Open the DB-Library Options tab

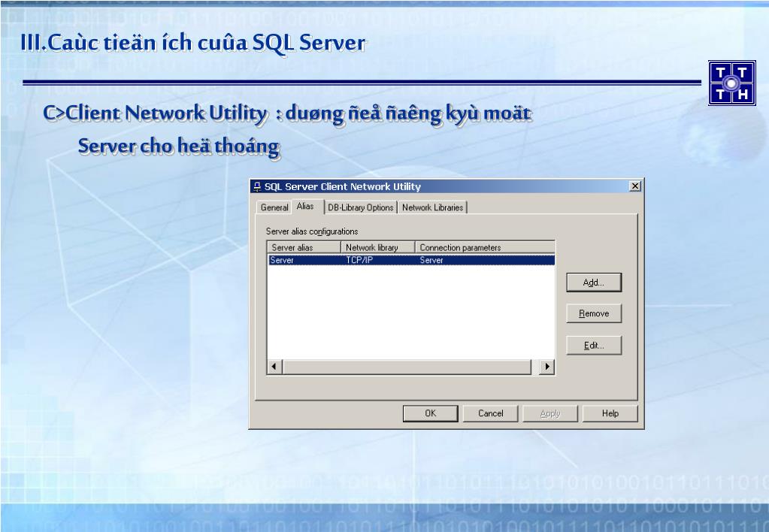361,207
